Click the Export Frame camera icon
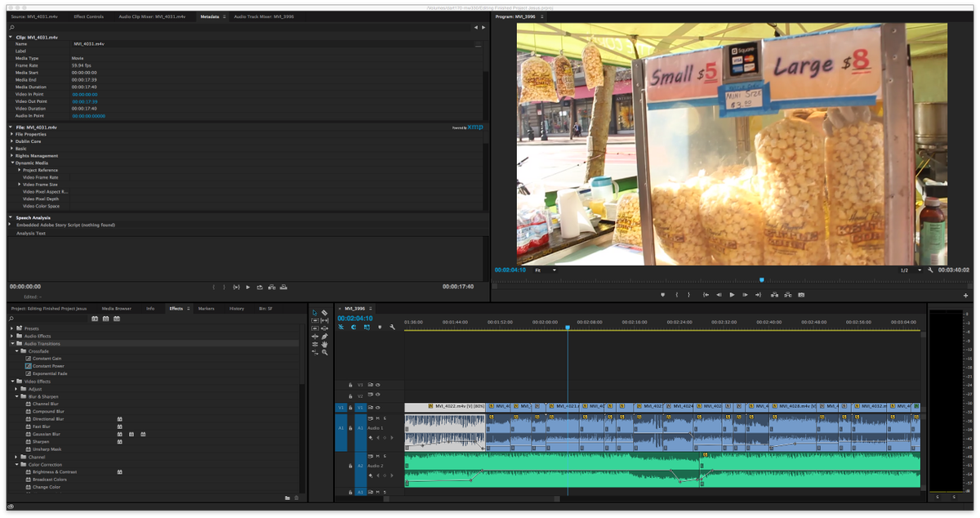The width and height of the screenshot is (980, 518). click(x=802, y=295)
